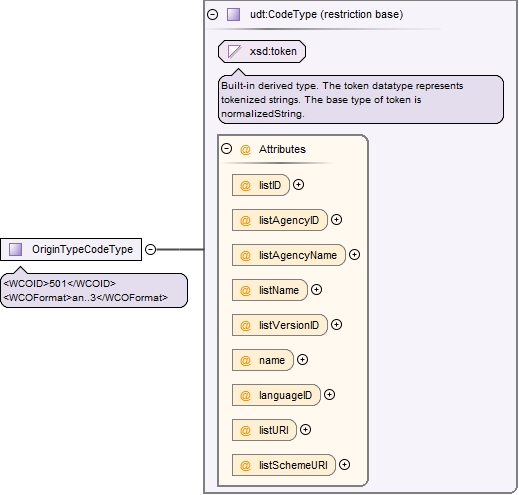
Task: Click the @ icon of the listID attribute
Action: tap(245, 185)
